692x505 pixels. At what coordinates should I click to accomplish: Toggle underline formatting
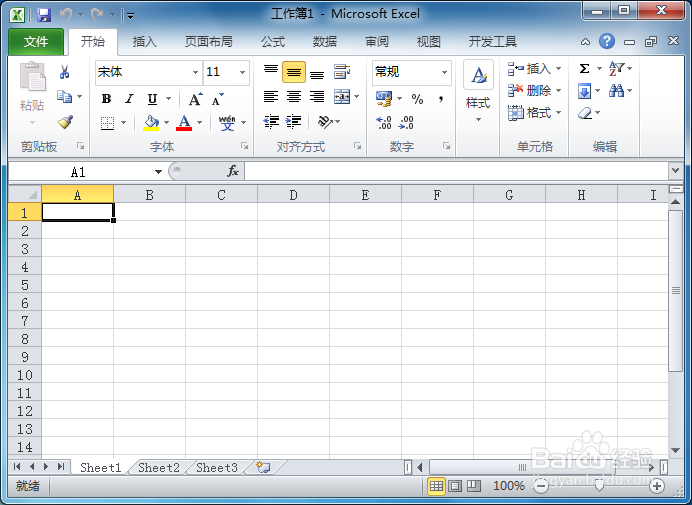pos(152,99)
